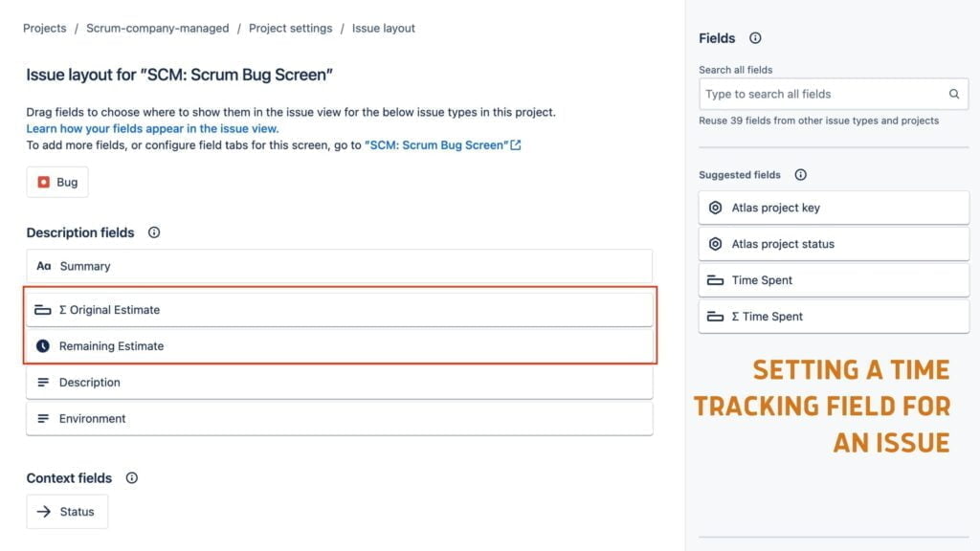Click the Aa icon beside Summary

pos(44,266)
